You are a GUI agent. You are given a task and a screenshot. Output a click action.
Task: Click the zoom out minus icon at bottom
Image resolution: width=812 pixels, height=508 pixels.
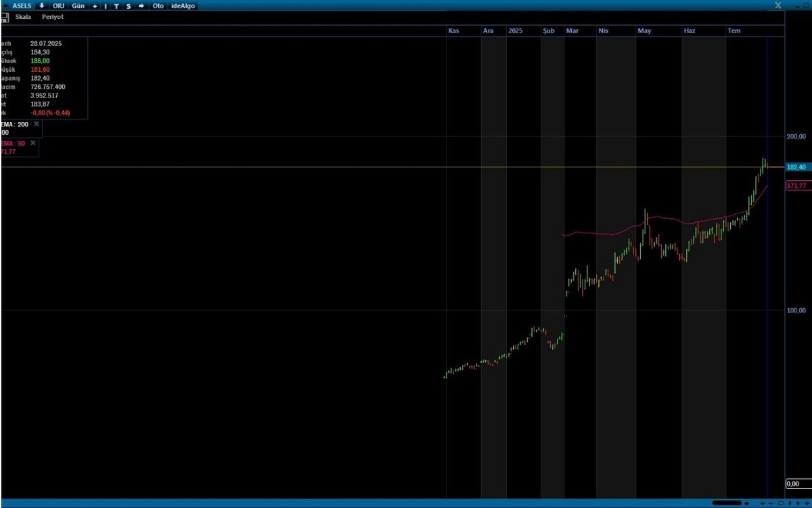tap(771, 503)
